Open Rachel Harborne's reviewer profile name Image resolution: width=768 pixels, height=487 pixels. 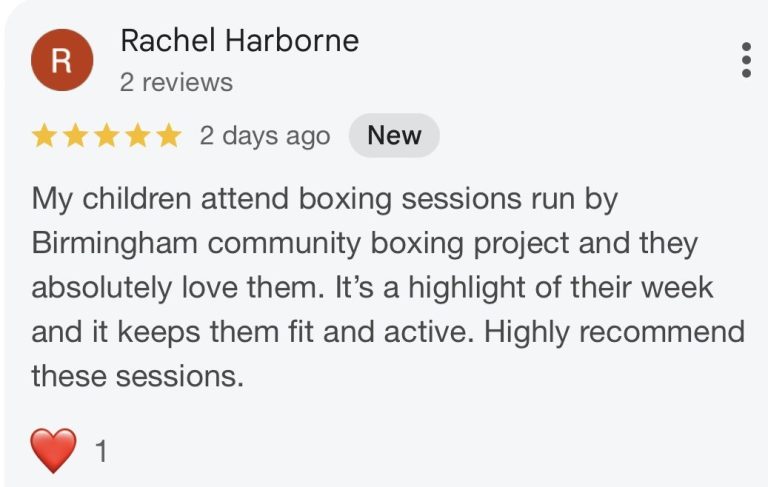(x=239, y=41)
